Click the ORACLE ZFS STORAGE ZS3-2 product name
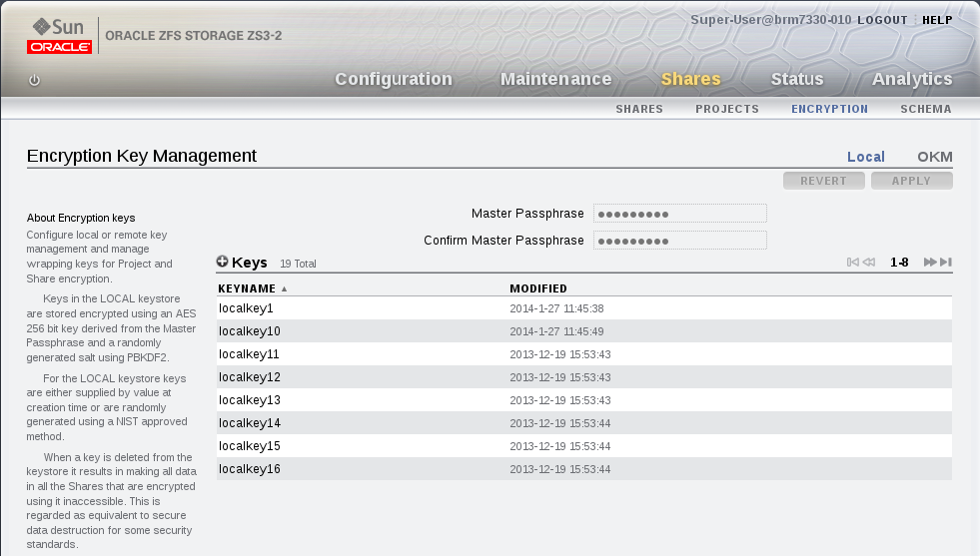The height and width of the screenshot is (556, 980). tap(193, 36)
